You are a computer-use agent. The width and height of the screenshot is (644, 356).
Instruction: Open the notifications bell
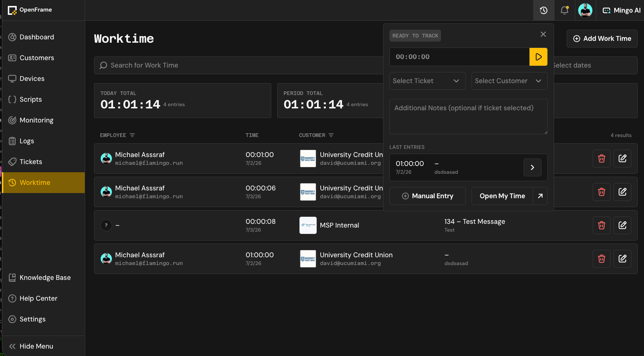coord(564,10)
